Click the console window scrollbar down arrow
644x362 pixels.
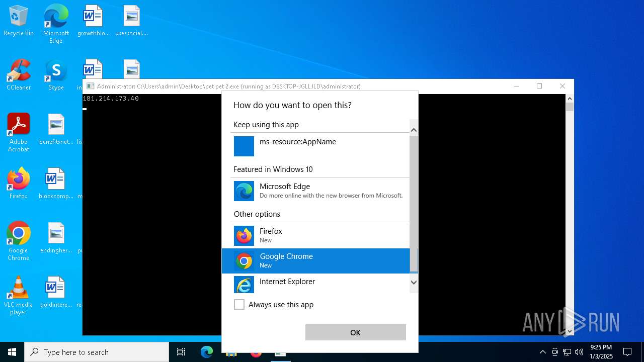coord(570,331)
